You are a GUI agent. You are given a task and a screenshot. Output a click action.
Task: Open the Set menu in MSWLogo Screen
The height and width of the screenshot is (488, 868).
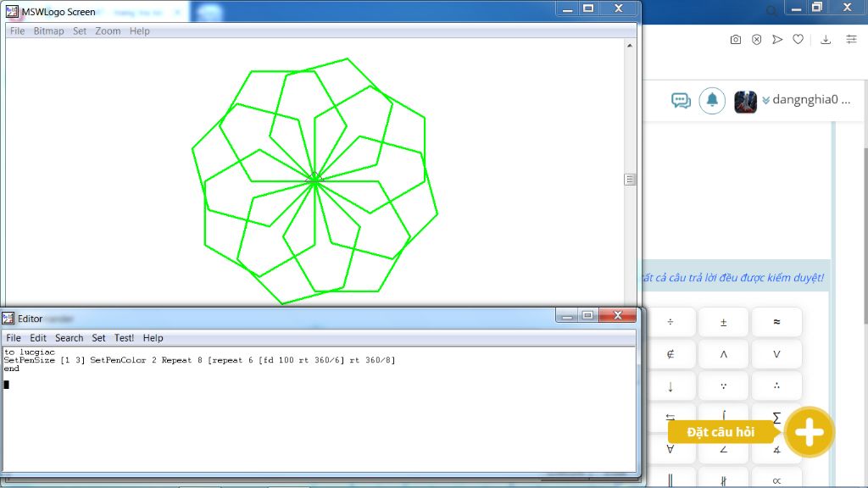pos(80,31)
